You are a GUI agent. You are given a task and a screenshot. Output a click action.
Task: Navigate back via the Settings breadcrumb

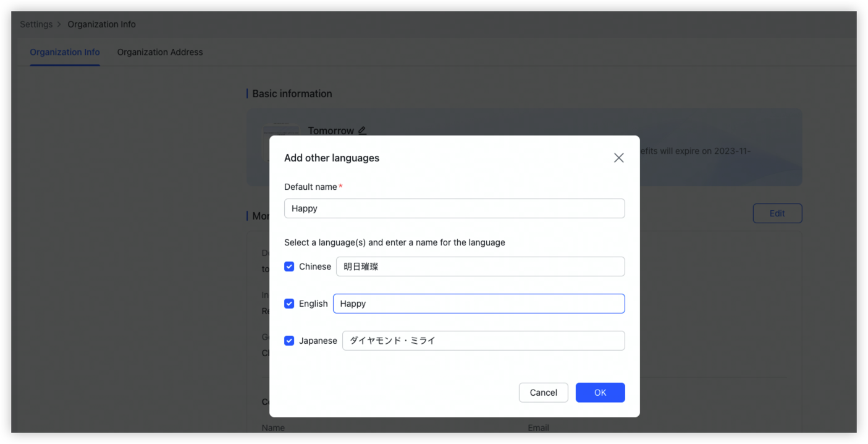(x=36, y=24)
